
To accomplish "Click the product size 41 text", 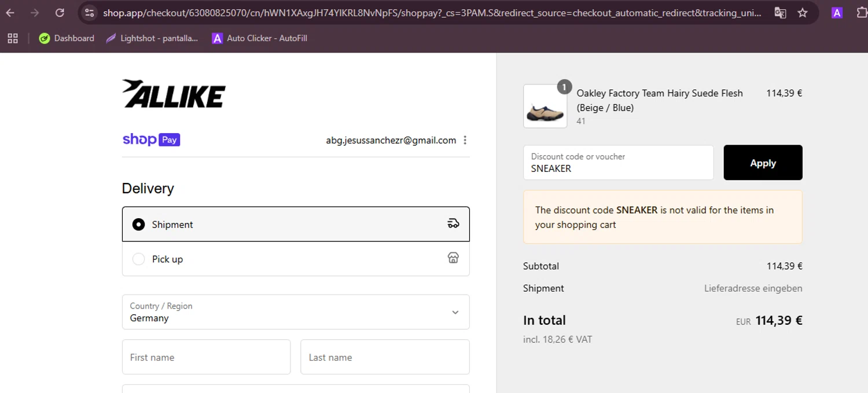I will pos(581,121).
